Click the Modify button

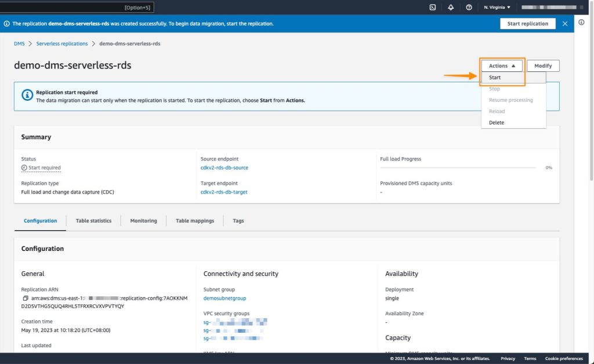pos(543,65)
